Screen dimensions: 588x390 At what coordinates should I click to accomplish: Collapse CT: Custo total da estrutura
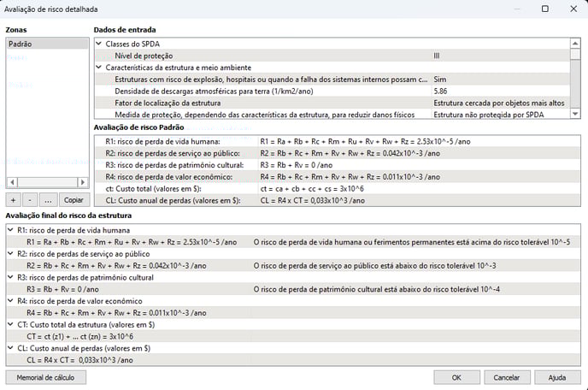click(x=10, y=324)
